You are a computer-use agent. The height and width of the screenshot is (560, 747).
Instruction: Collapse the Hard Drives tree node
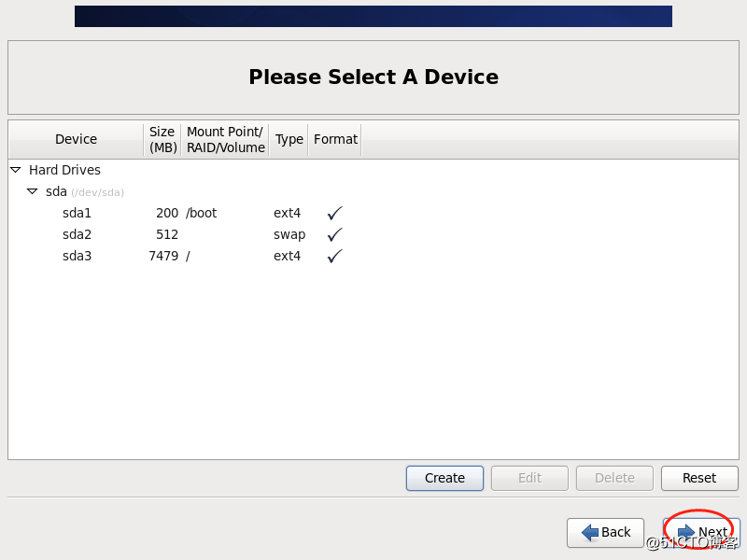[x=16, y=170]
